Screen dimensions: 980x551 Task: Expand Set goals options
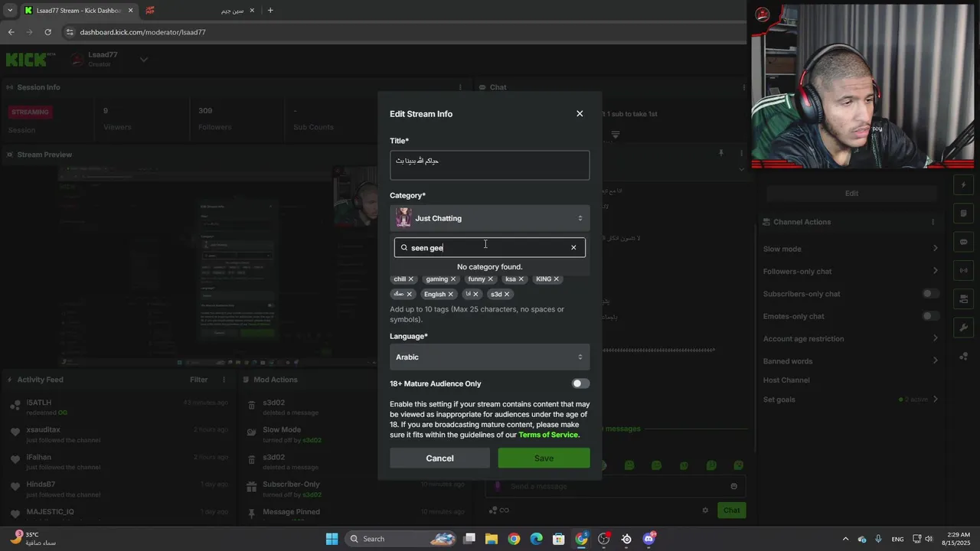click(935, 399)
